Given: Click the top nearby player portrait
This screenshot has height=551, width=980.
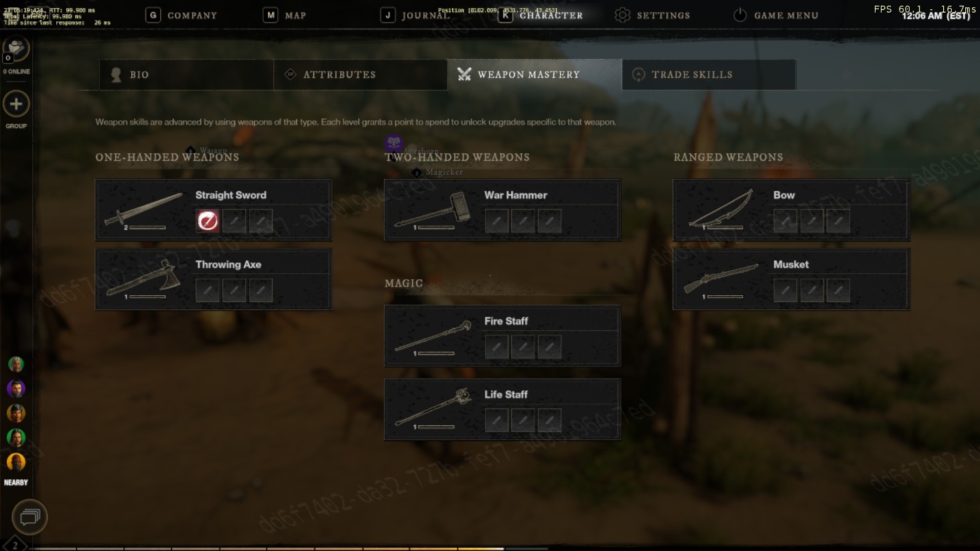Looking at the screenshot, I should coord(16,364).
